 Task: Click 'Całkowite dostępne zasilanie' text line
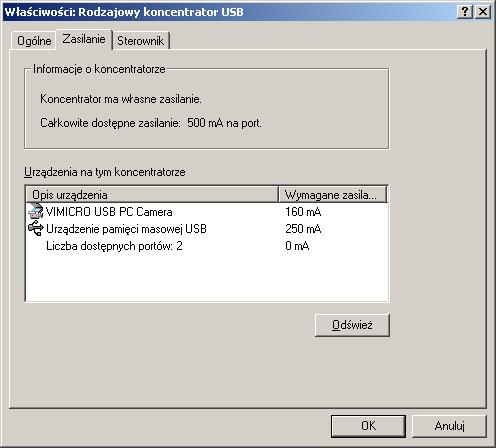pos(151,123)
